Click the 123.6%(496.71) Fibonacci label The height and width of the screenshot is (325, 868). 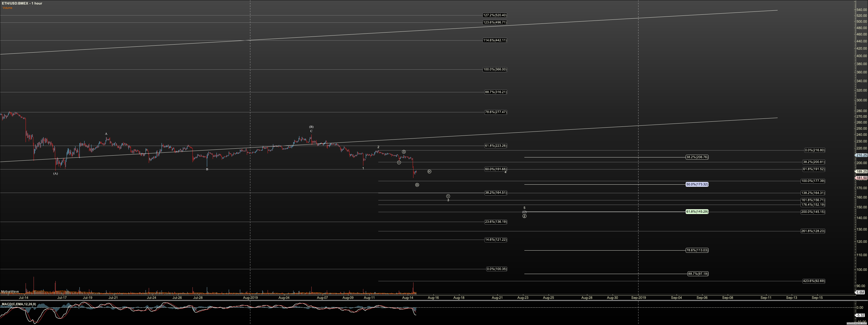coord(495,23)
